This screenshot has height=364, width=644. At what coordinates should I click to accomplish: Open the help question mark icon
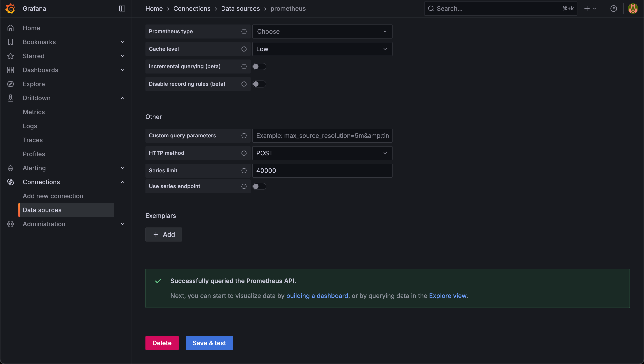coord(614,9)
